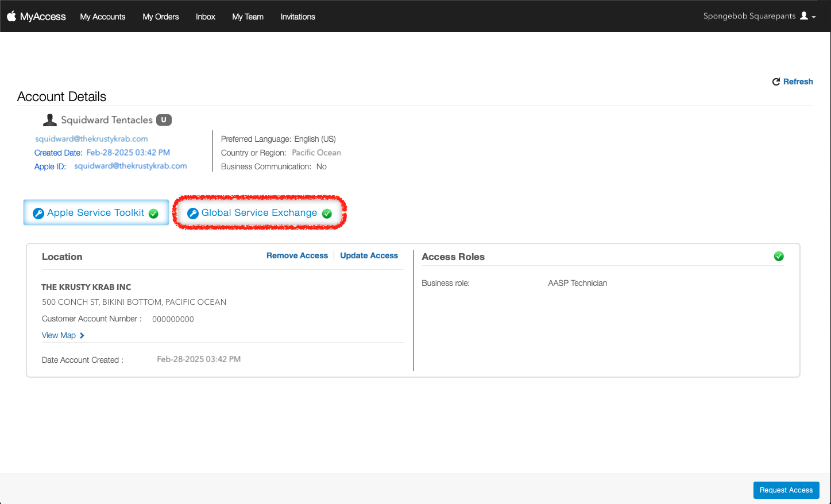Open the View Map link
Viewport: 831px width, 504px height.
[x=59, y=335]
